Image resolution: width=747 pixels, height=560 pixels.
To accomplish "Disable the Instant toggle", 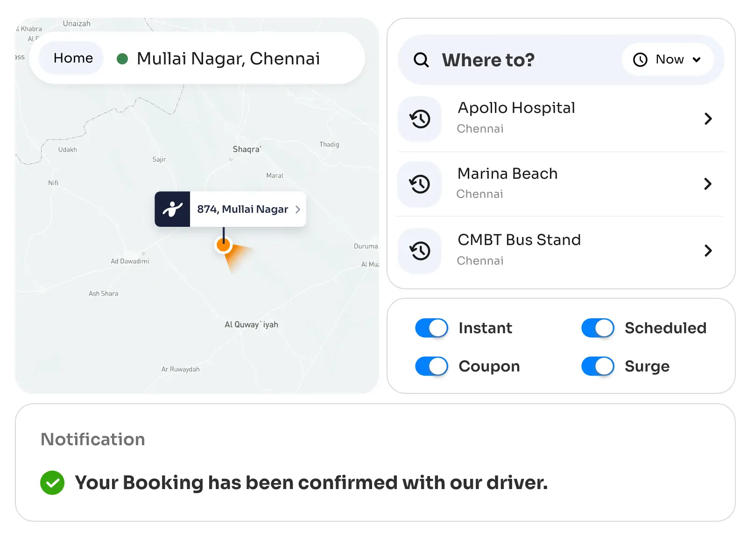I will tap(431, 328).
